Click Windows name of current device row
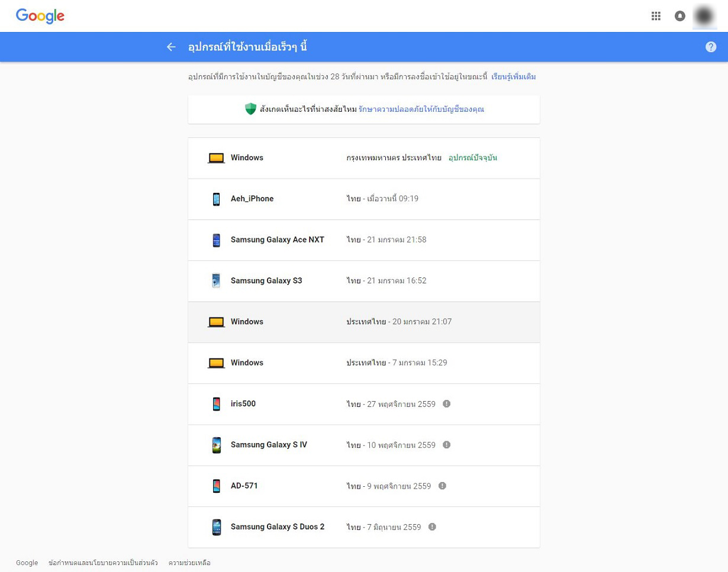728x572 pixels. (x=247, y=158)
